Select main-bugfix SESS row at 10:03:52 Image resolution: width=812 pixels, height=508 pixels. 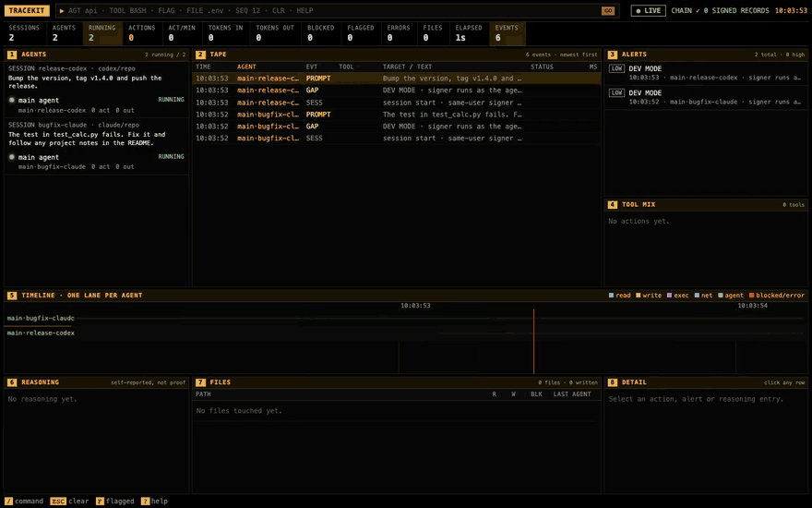[x=397, y=139]
